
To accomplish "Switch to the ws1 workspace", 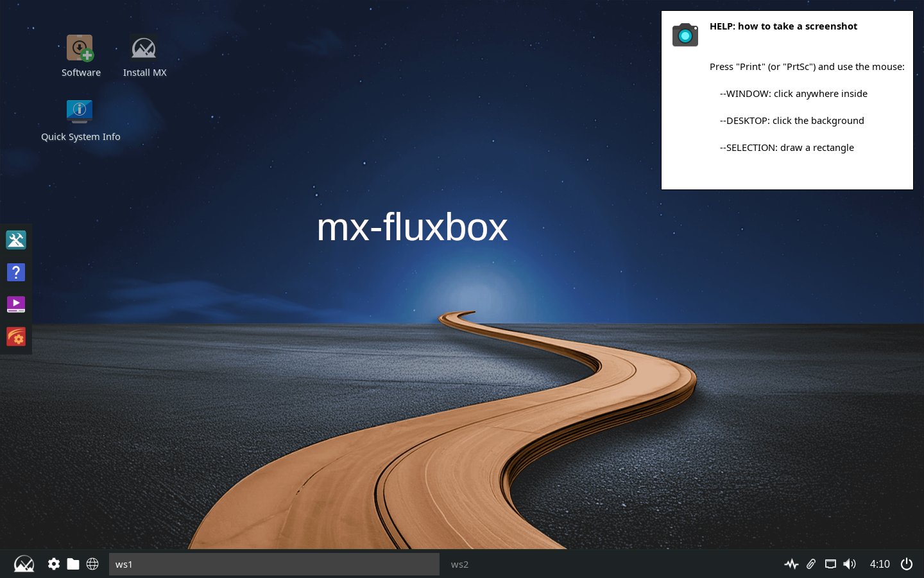I will pyautogui.click(x=274, y=565).
